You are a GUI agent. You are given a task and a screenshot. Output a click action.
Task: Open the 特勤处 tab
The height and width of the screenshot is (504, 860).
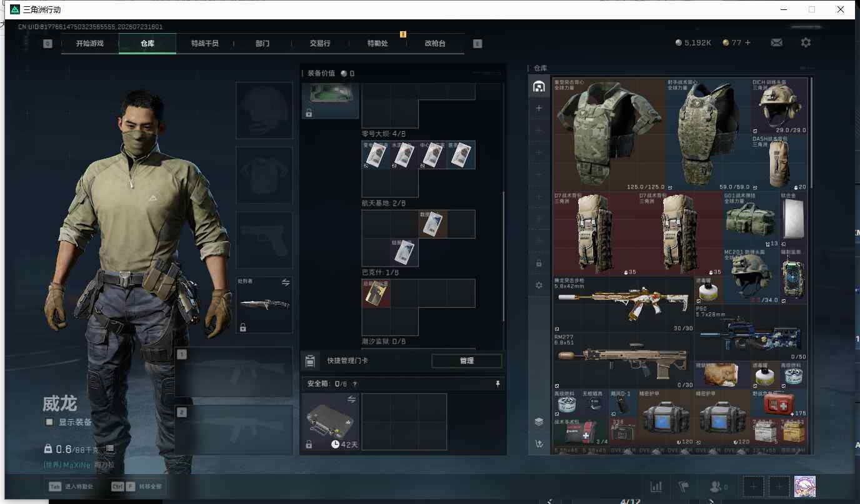pos(377,44)
